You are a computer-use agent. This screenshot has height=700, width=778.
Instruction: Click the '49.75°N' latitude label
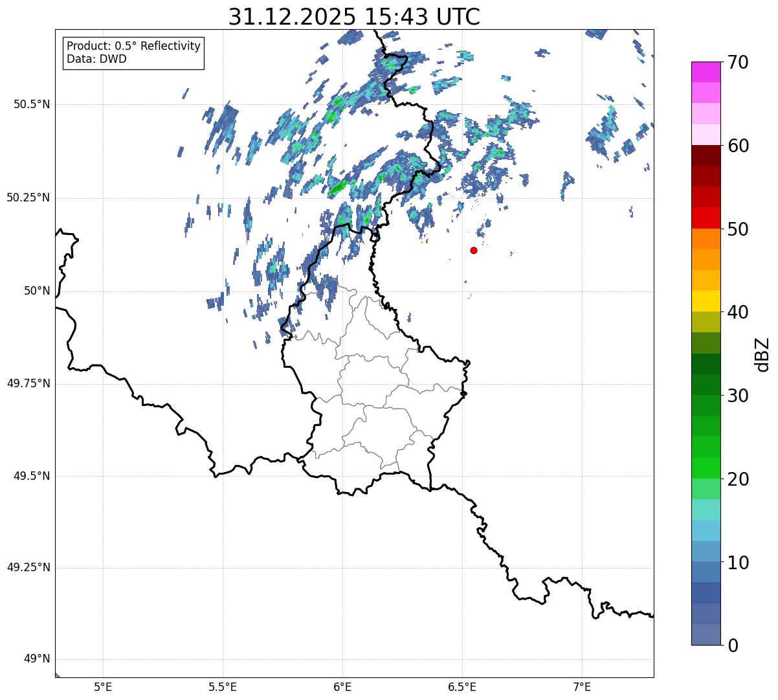[28, 383]
